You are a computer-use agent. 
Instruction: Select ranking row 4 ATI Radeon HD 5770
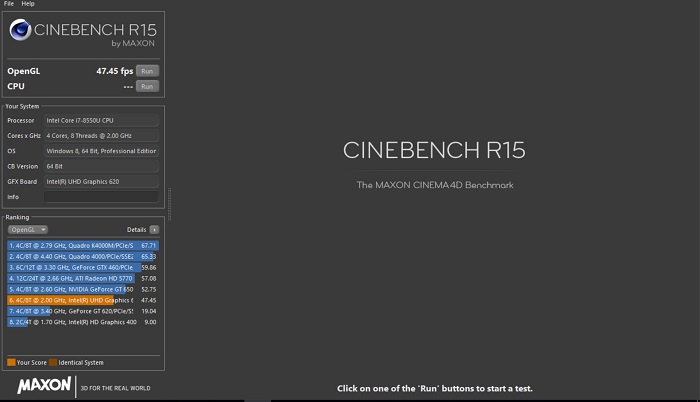(83, 278)
